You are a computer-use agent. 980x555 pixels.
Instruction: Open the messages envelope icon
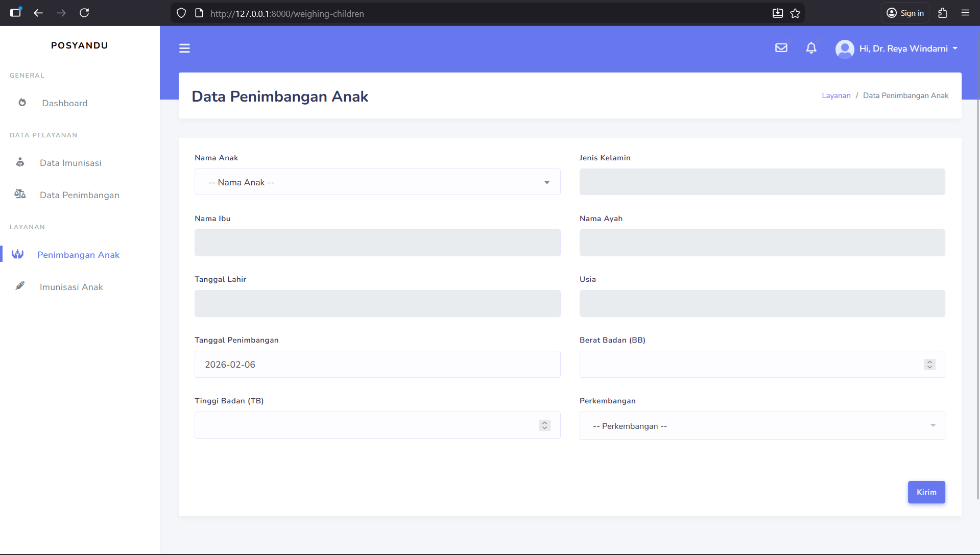[x=781, y=48]
